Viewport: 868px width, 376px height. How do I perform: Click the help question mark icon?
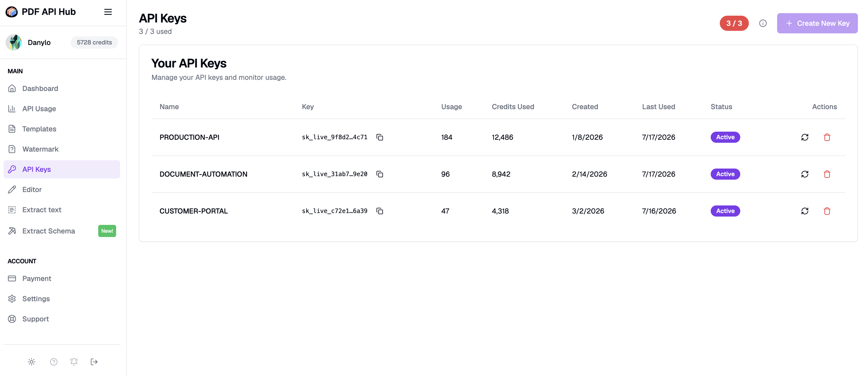tap(54, 362)
